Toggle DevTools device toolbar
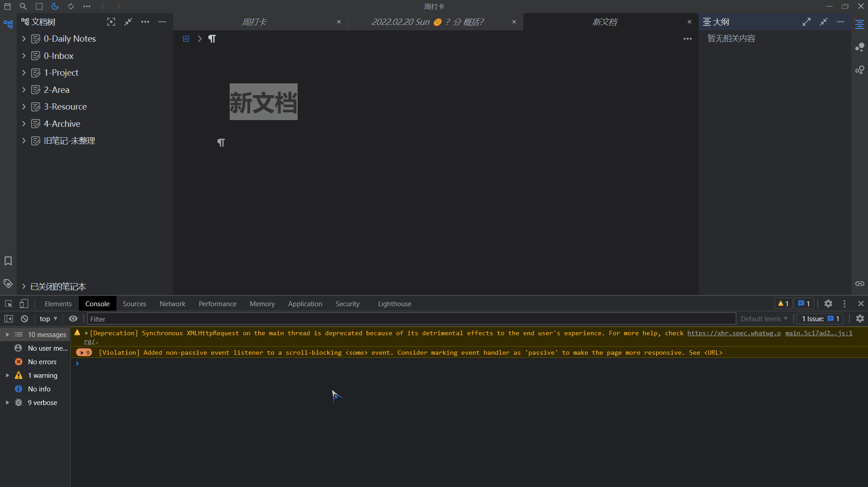 [24, 304]
